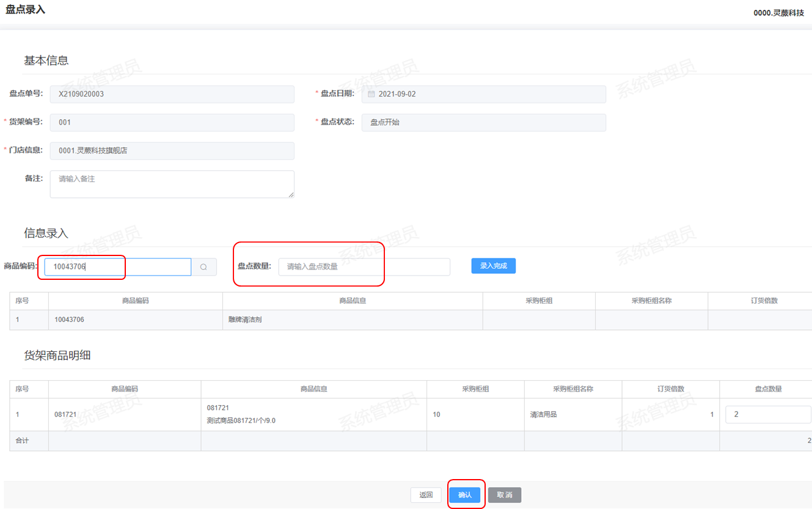Click the calendar icon in the 盘点日期 field
Image resolution: width=812 pixels, height=509 pixels.
[x=371, y=94]
